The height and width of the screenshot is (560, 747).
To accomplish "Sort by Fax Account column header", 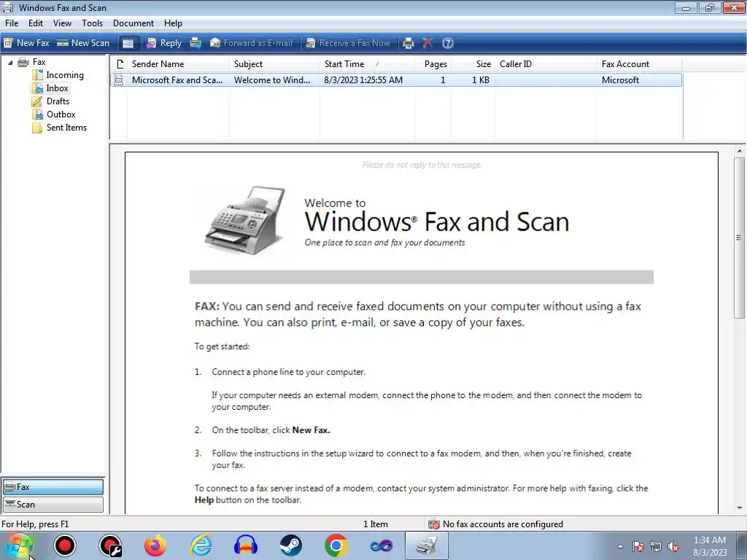I will click(639, 64).
